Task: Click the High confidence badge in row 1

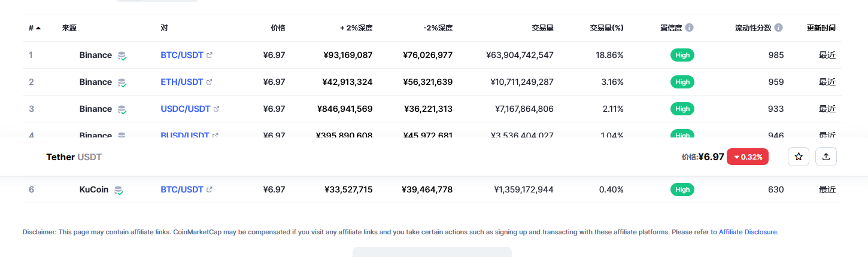Action: [x=682, y=55]
